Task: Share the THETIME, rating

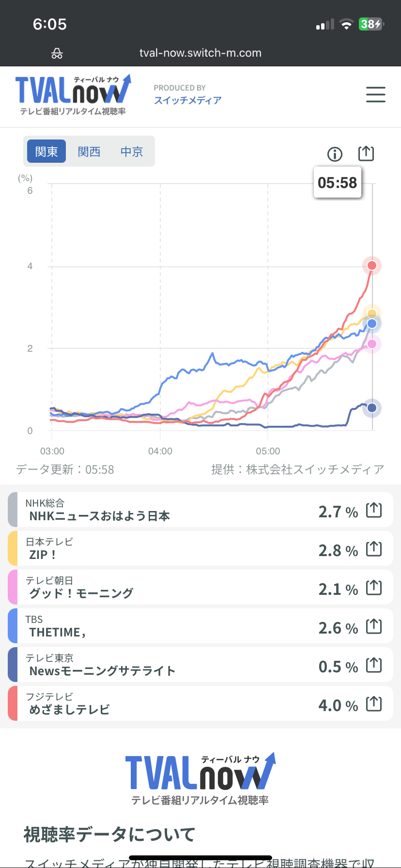Action: 374,626
